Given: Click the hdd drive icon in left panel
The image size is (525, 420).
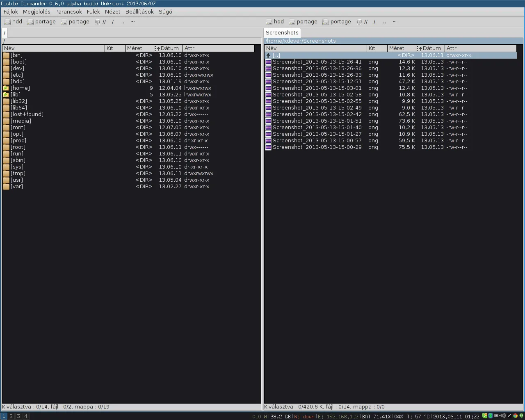Looking at the screenshot, I should click(x=7, y=22).
